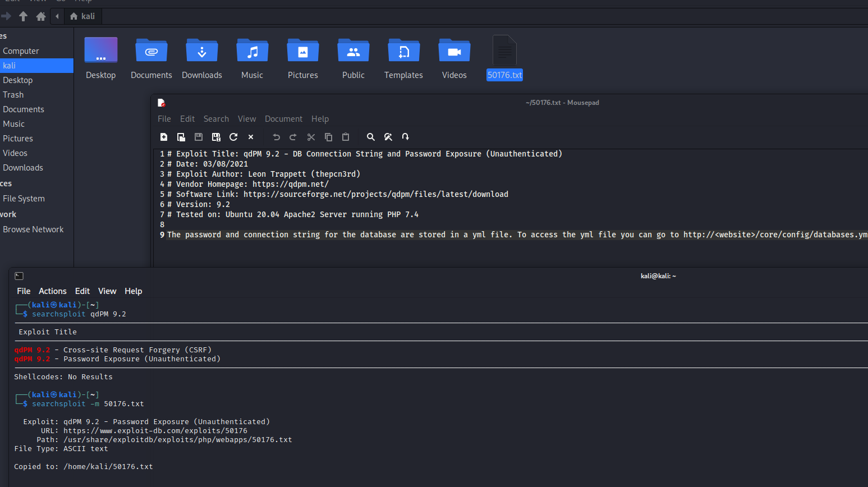Open the Help menu in Mousepad
The width and height of the screenshot is (868, 487).
click(320, 119)
